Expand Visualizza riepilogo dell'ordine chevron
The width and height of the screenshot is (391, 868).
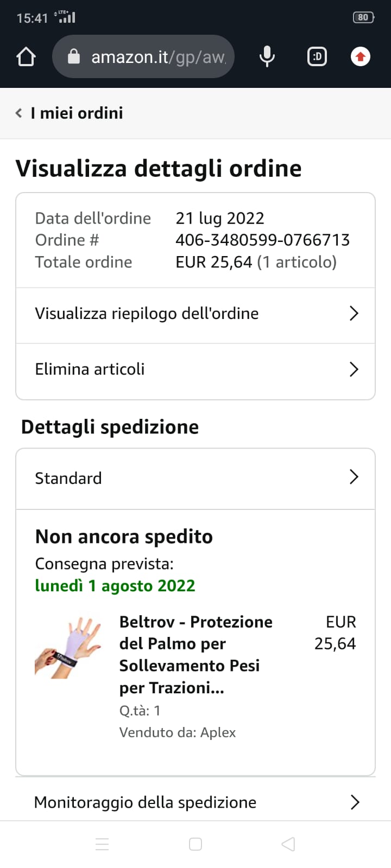pyautogui.click(x=354, y=314)
